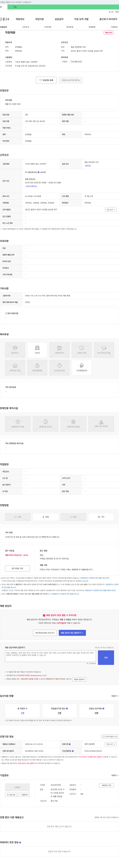Jump to 전형방법 section tab

(x=92, y=27)
